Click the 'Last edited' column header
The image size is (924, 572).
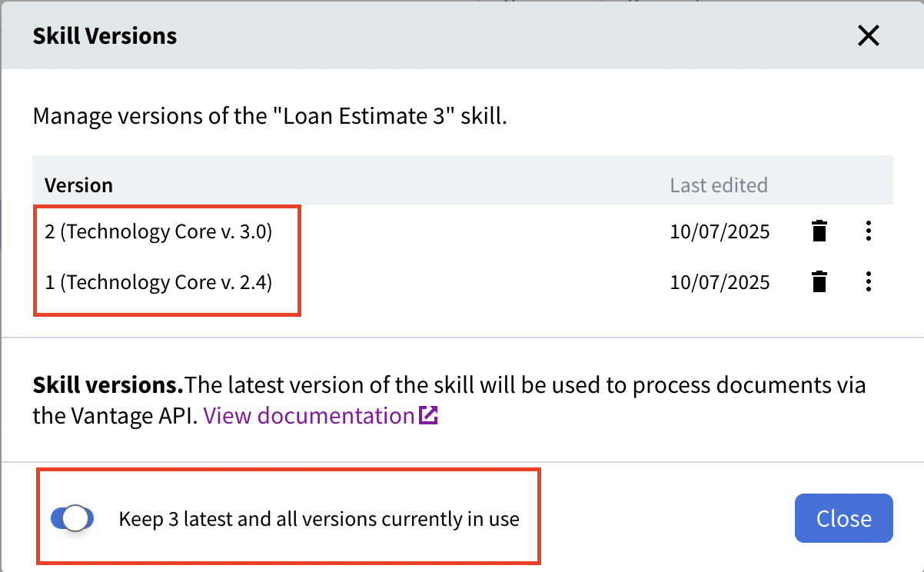pos(719,185)
